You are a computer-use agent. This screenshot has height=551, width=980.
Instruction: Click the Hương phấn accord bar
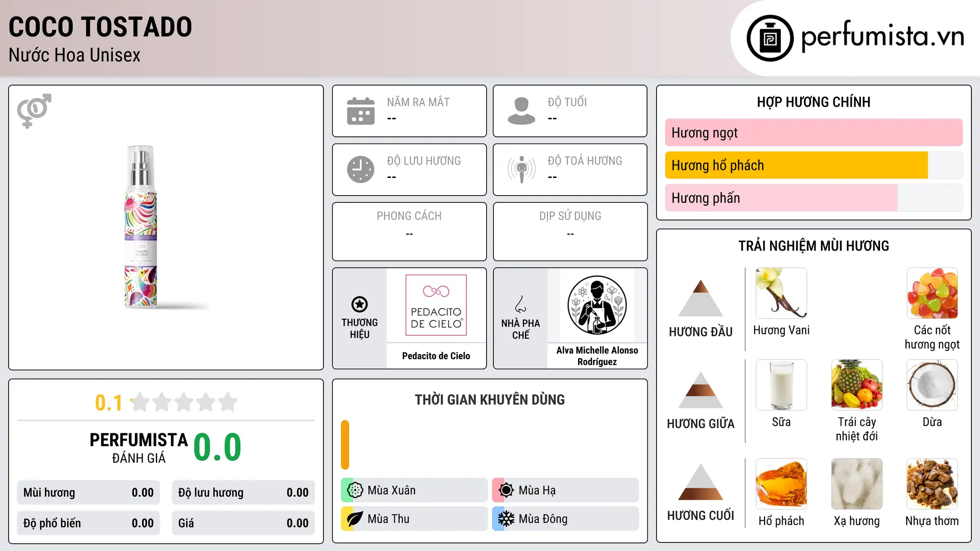pyautogui.click(x=813, y=198)
